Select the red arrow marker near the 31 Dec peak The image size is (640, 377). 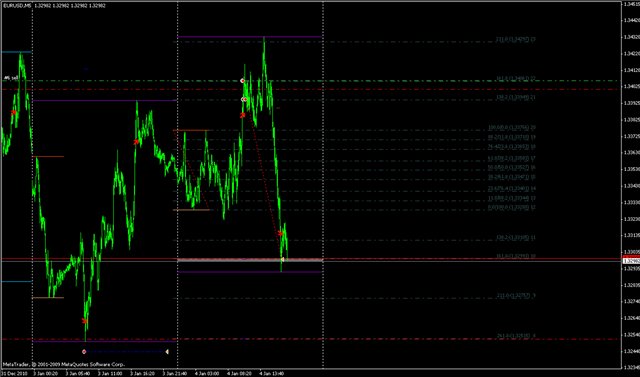(x=13, y=112)
